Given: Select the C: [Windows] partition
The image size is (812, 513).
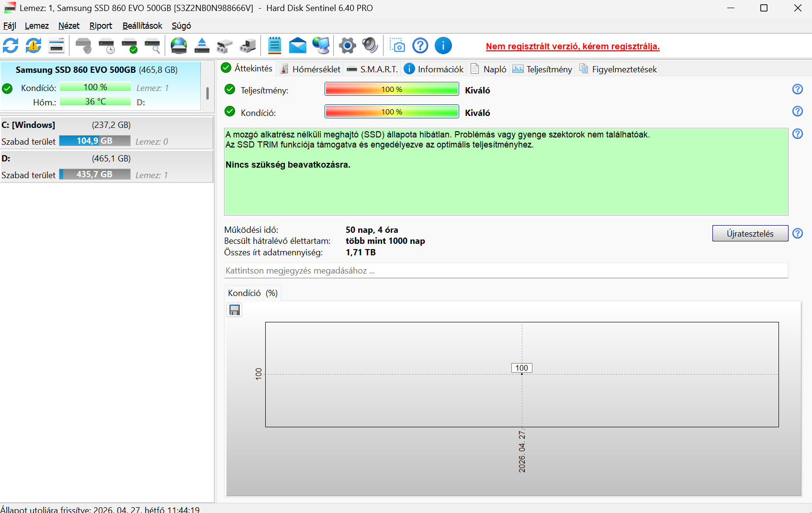Looking at the screenshot, I should [106, 133].
